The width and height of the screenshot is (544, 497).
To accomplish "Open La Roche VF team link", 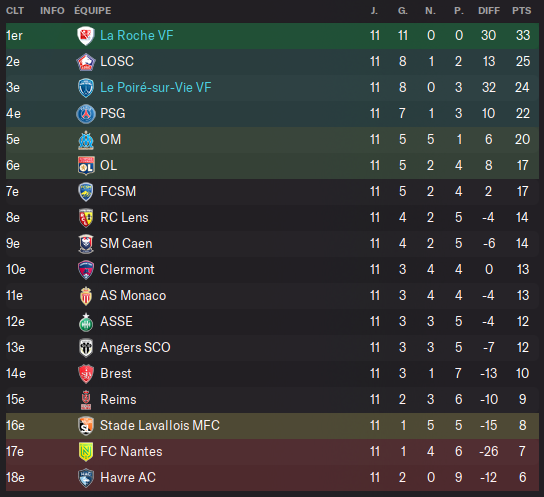I will pyautogui.click(x=136, y=35).
